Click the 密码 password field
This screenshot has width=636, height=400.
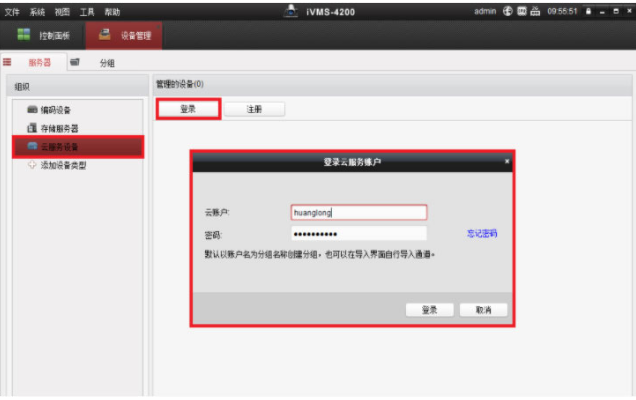[x=358, y=233]
